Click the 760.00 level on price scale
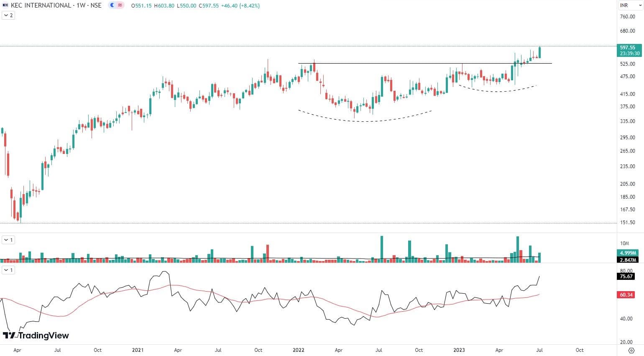Image resolution: width=644 pixels, height=356 pixels. 627,17
